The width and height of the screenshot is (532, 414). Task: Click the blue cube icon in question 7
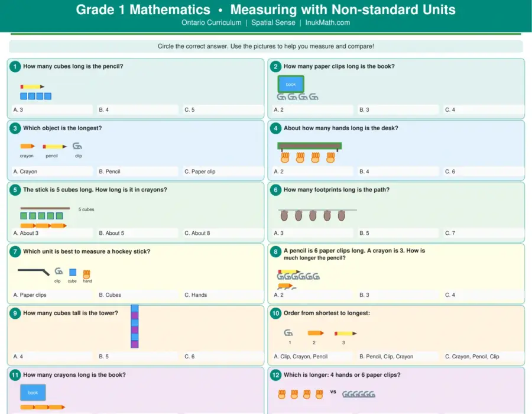pos(73,272)
